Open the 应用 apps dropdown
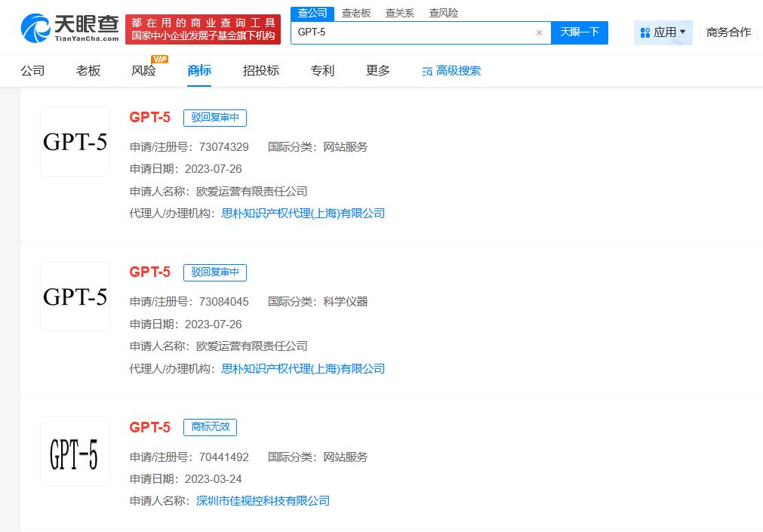Image resolution: width=763 pixels, height=532 pixels. click(663, 32)
